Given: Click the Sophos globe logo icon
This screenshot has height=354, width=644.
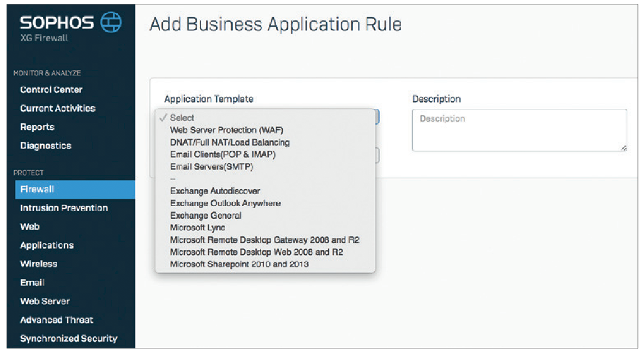Looking at the screenshot, I should coord(111,22).
